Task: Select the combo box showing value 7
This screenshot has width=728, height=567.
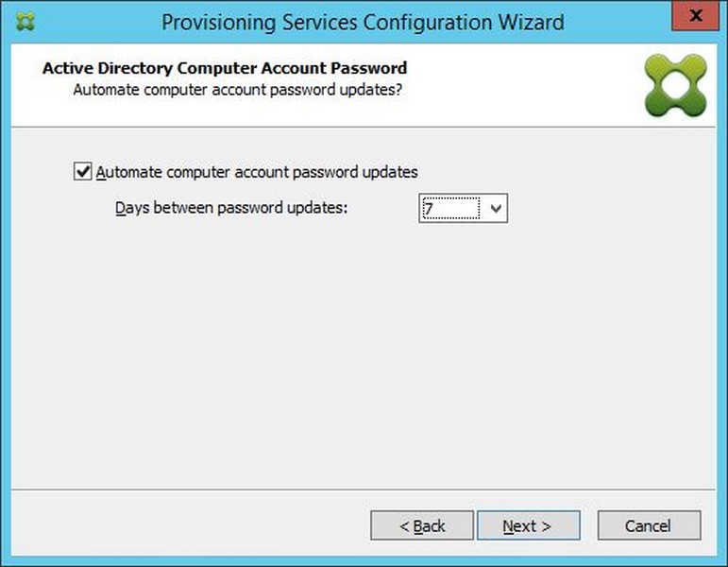Action: click(463, 208)
